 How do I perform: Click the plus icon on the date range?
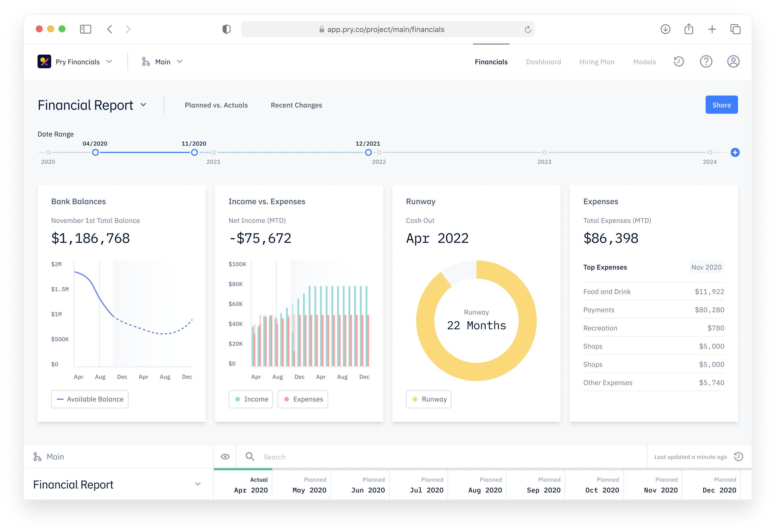coord(735,152)
